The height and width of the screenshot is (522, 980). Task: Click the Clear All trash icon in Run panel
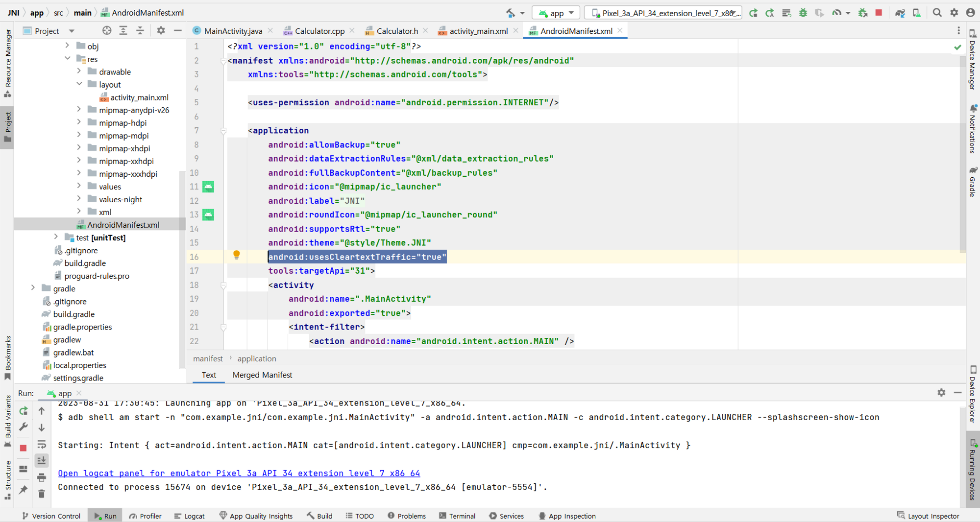tap(42, 494)
